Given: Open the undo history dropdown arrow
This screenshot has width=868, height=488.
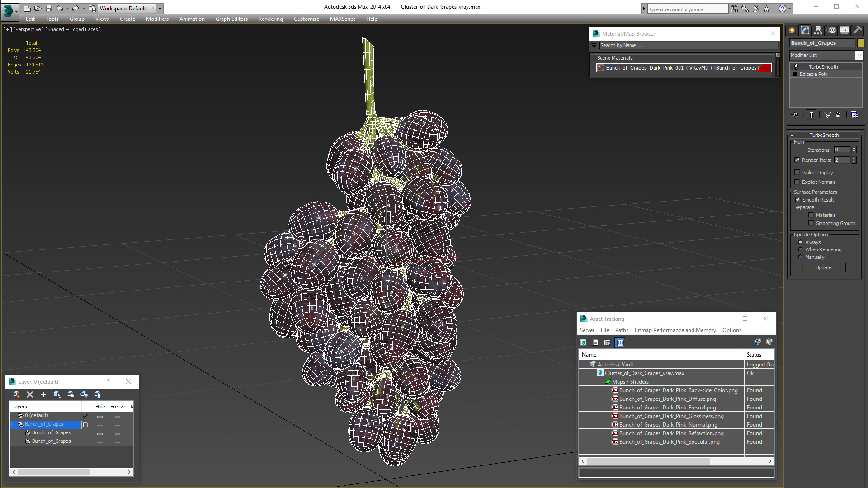Looking at the screenshot, I should (x=67, y=8).
